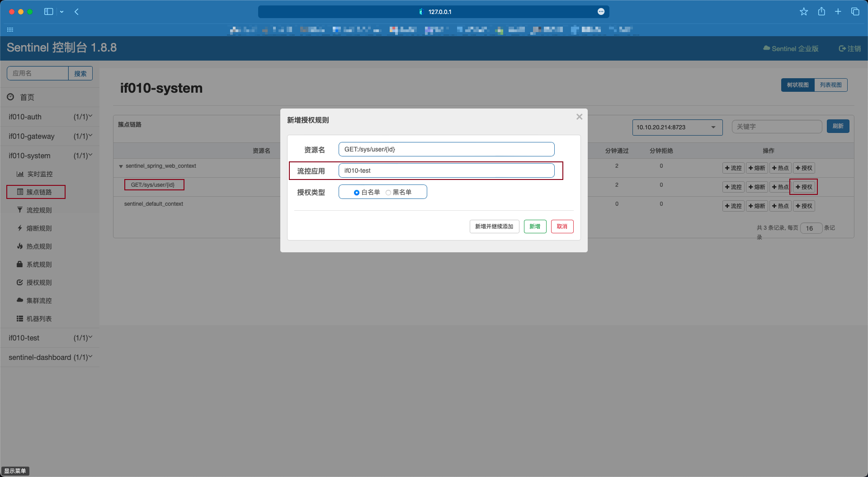The width and height of the screenshot is (868, 477).
Task: Open the machine address dropdown 10.10.20.214:8723
Action: pyautogui.click(x=677, y=127)
